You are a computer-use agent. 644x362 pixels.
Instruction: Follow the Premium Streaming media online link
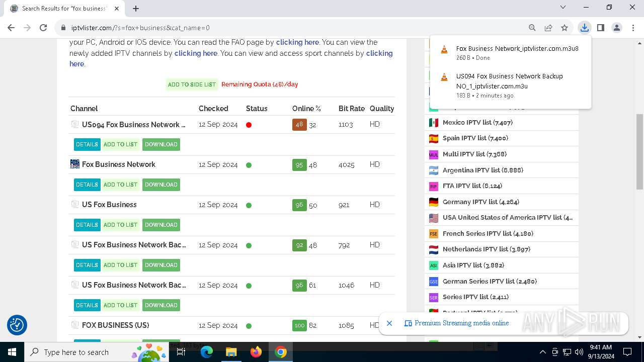461,323
